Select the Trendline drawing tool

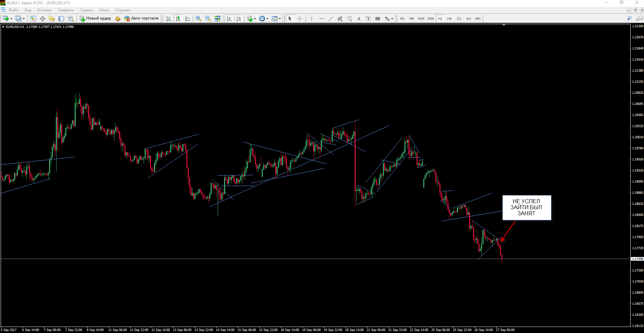(330, 18)
